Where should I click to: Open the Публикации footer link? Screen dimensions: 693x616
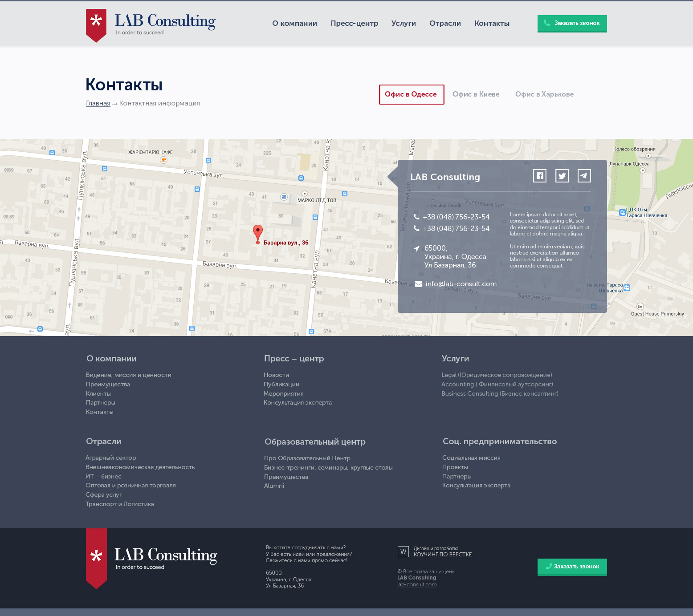tap(281, 385)
